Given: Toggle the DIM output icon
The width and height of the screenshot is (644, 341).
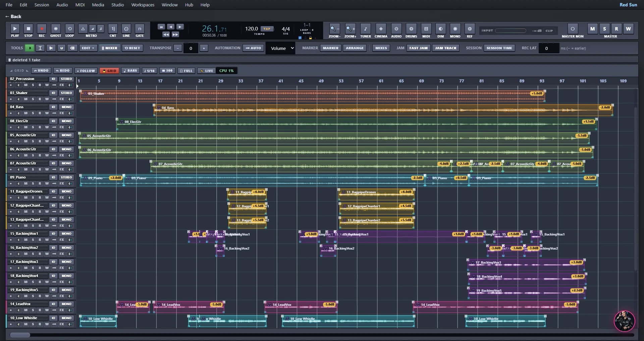Looking at the screenshot, I should coord(440,29).
